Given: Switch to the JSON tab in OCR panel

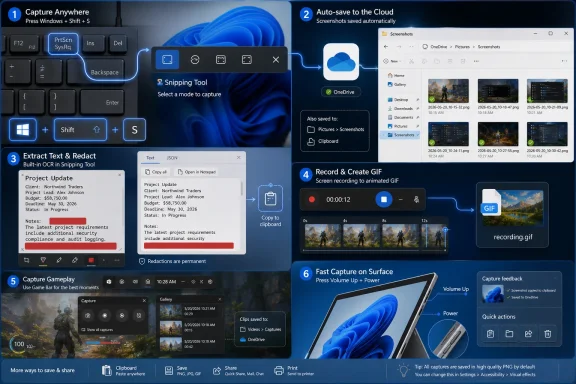Looking at the screenshot, I should click(172, 158).
